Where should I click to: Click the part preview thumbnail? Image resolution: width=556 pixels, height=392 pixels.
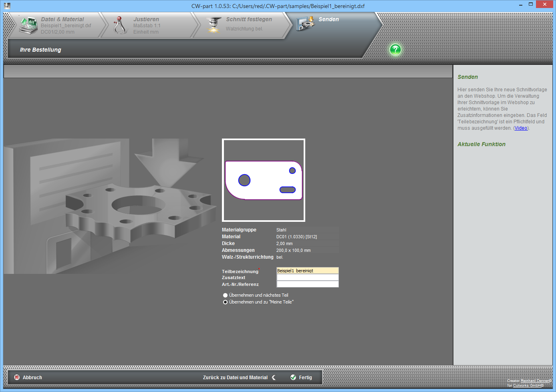tap(264, 180)
